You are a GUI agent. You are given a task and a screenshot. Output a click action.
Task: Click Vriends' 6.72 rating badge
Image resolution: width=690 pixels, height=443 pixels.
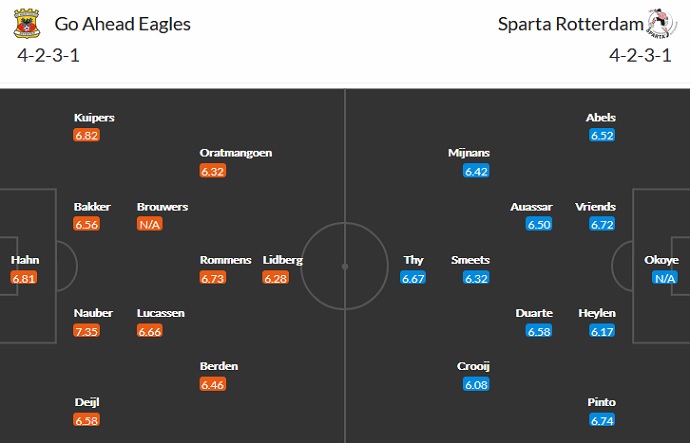602,224
